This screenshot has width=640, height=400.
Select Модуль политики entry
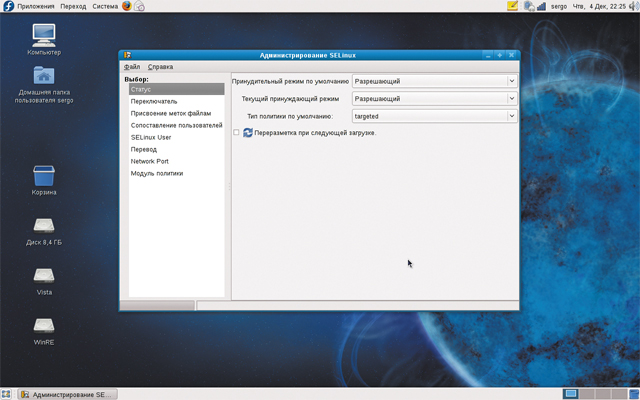[x=176, y=173]
